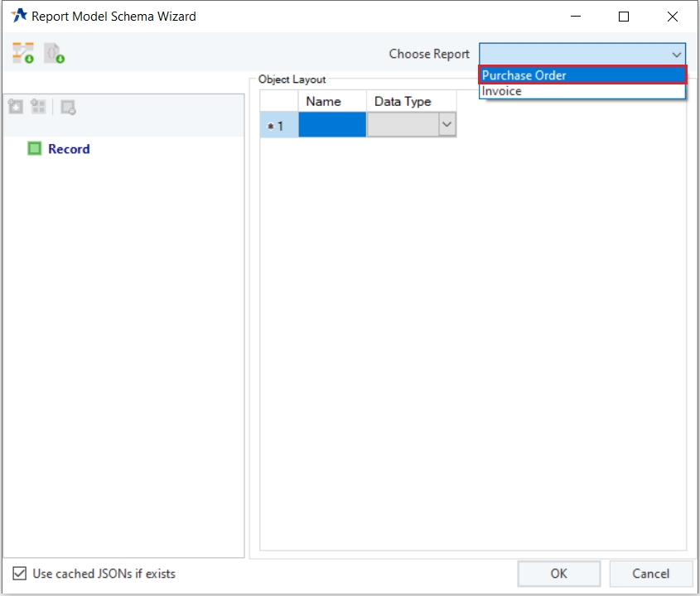700x596 pixels.
Task: Open the Data Type dropdown in row 1
Action: click(447, 124)
